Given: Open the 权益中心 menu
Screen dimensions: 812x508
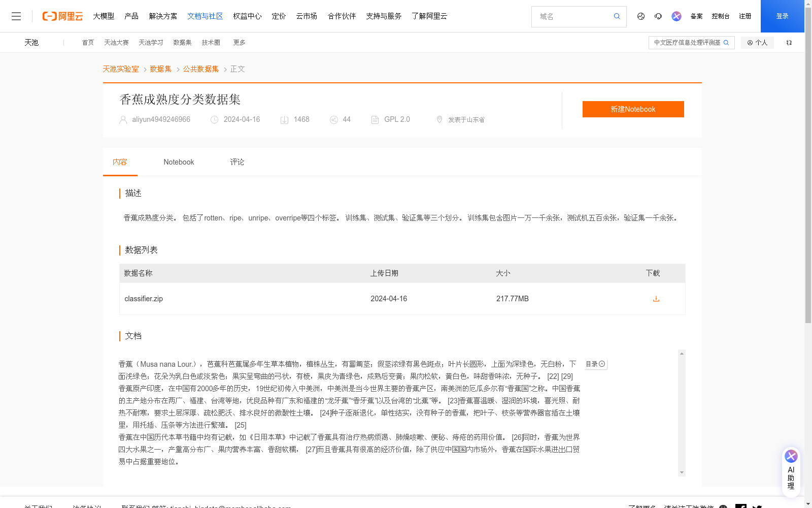Looking at the screenshot, I should (247, 16).
